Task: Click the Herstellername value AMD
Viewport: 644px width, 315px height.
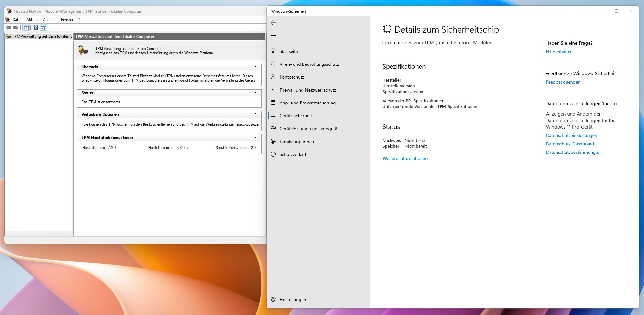Action: coord(112,148)
